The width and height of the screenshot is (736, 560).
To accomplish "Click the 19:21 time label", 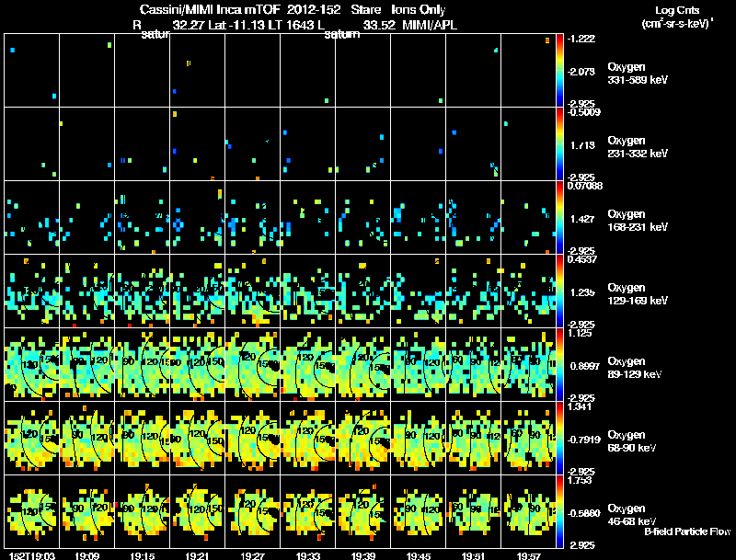I will click(x=197, y=556).
